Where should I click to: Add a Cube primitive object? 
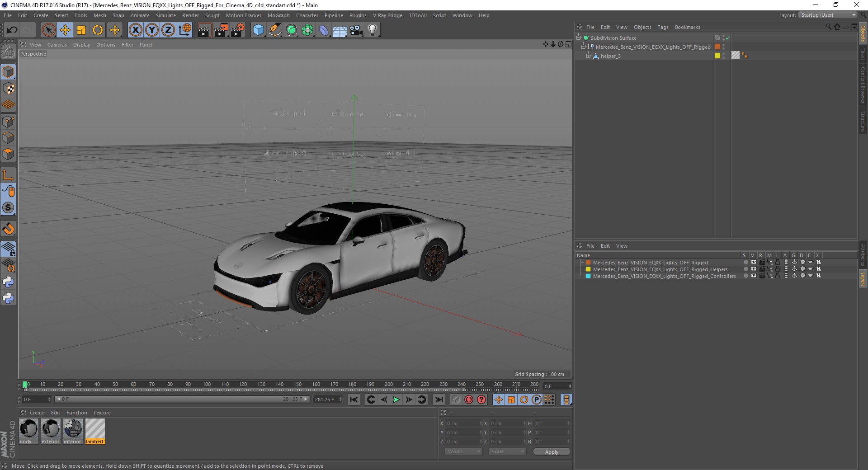[258, 30]
